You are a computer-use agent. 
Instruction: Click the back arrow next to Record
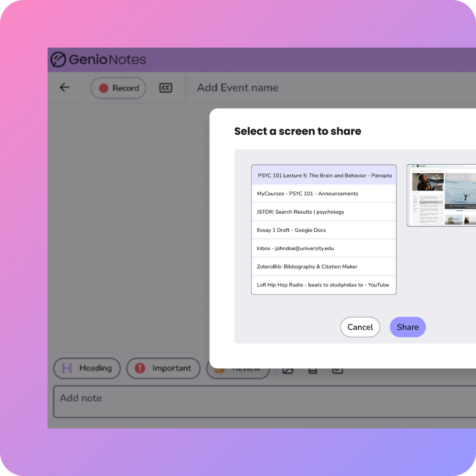click(x=64, y=88)
